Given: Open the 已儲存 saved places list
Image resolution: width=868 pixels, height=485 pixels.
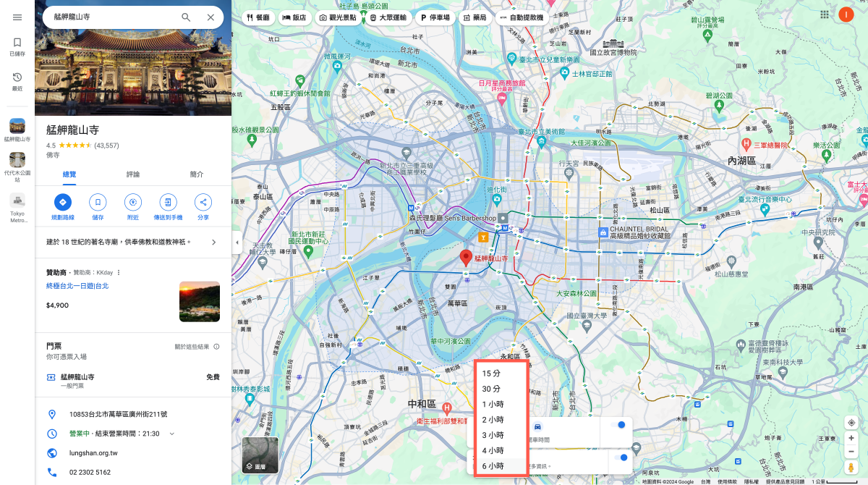Looking at the screenshot, I should pos(17,47).
